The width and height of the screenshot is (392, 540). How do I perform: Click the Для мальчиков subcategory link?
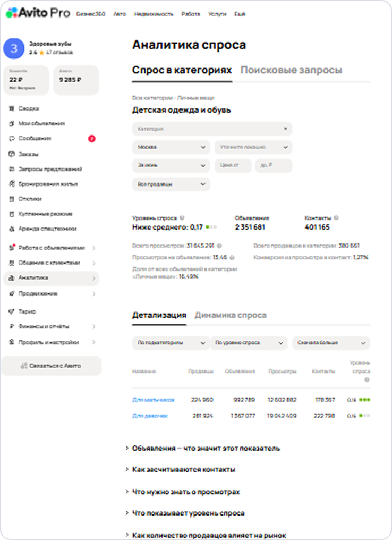coord(153,400)
